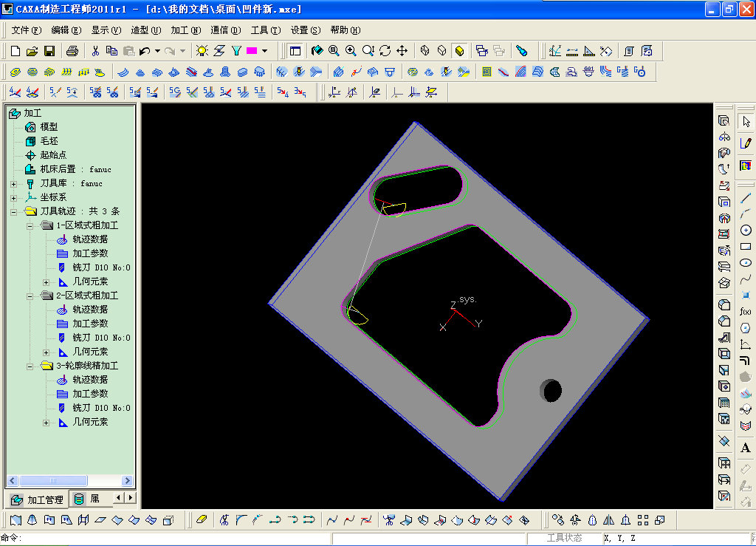Click the Save file icon
Viewport: 756px width, 546px height.
[x=49, y=51]
